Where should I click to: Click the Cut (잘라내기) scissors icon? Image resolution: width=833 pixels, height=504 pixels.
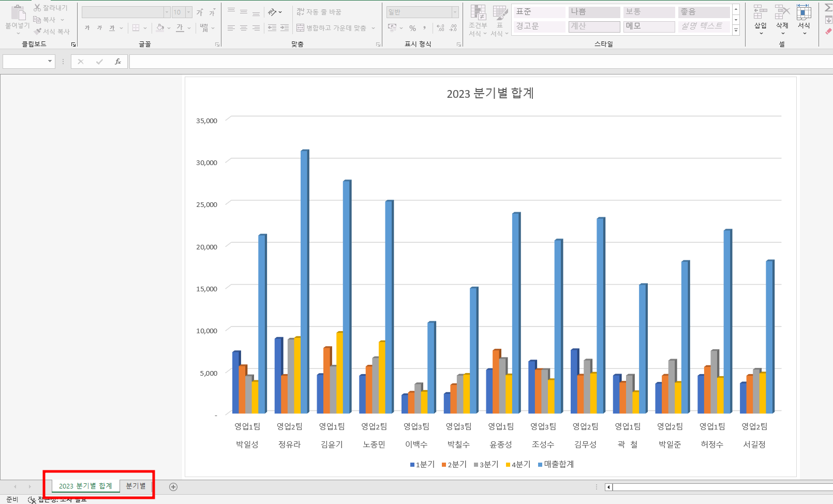(x=37, y=8)
